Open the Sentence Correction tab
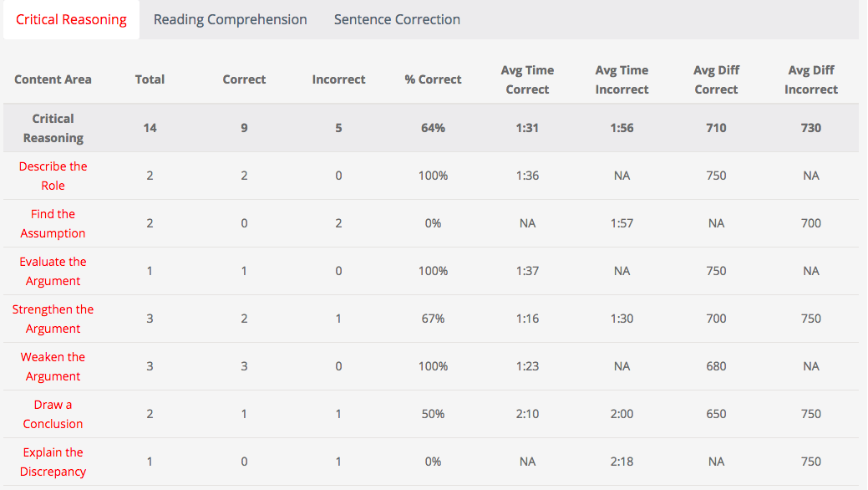 (397, 19)
